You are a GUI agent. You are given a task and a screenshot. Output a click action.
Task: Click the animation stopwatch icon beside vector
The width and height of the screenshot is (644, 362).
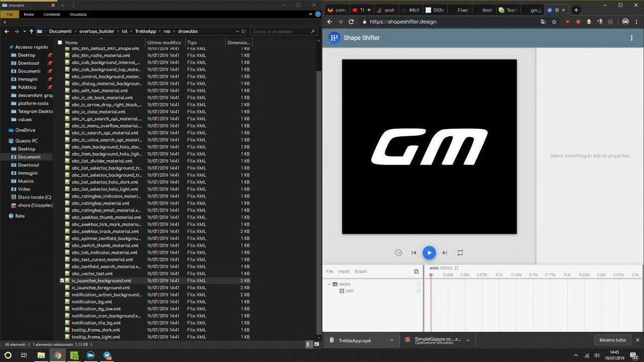pos(419,284)
